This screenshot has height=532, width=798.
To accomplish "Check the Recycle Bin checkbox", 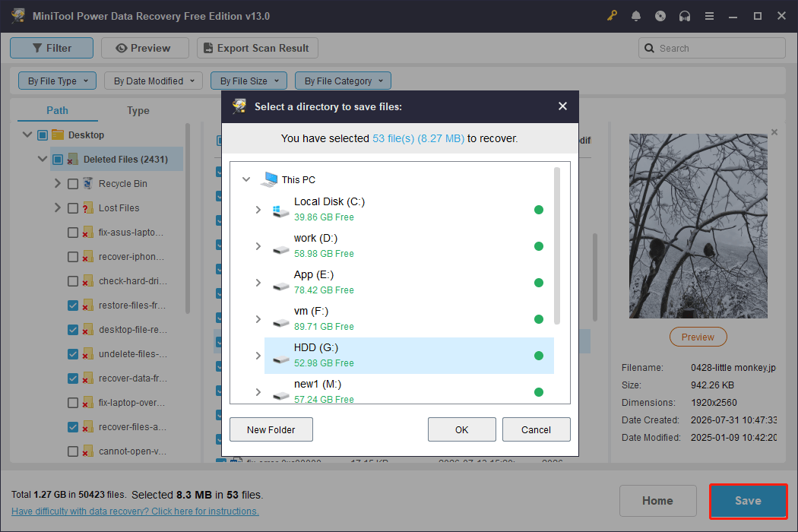I will tap(73, 184).
